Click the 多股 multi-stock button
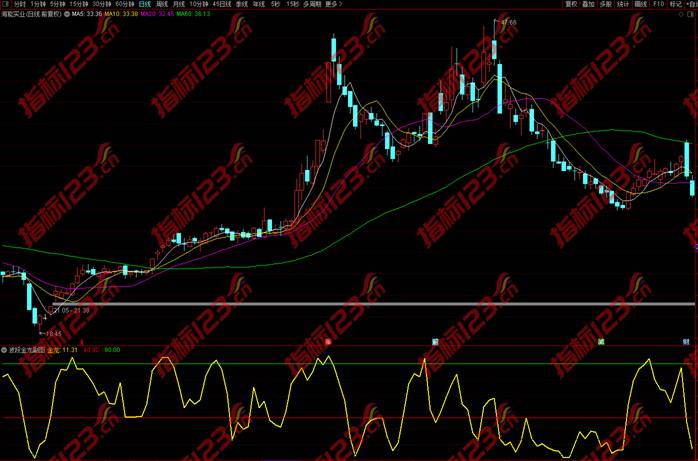Viewport: 698px width, 461px height. coord(606,4)
